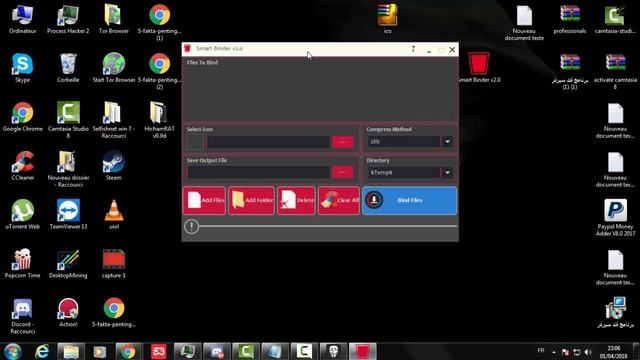Select the Camtasia Studio 8 desktop icon
Screen dimensions: 640x360
(x=68, y=120)
